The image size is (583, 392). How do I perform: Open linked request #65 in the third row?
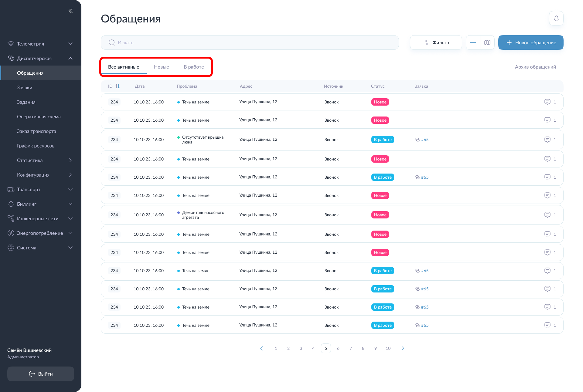coord(424,140)
